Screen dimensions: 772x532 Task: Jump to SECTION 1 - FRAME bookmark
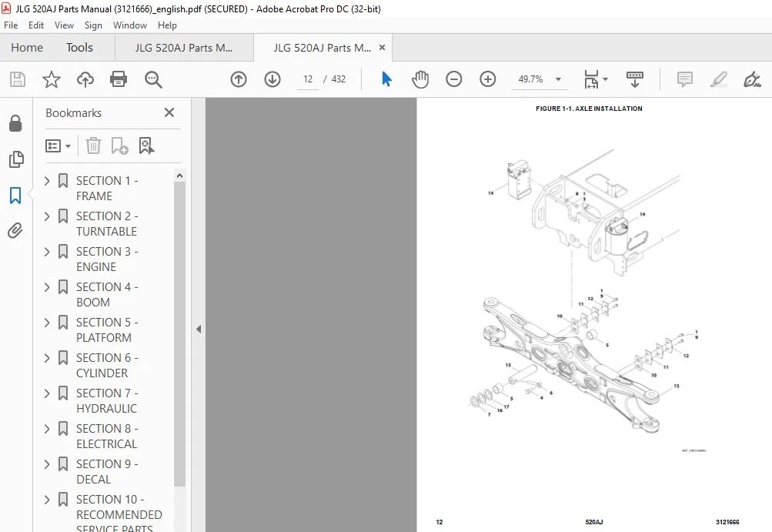(x=107, y=188)
